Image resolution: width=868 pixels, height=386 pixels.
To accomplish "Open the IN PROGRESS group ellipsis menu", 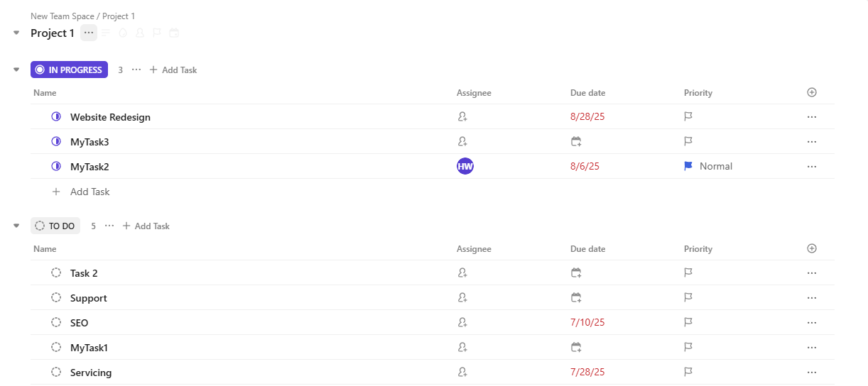I will coord(136,70).
